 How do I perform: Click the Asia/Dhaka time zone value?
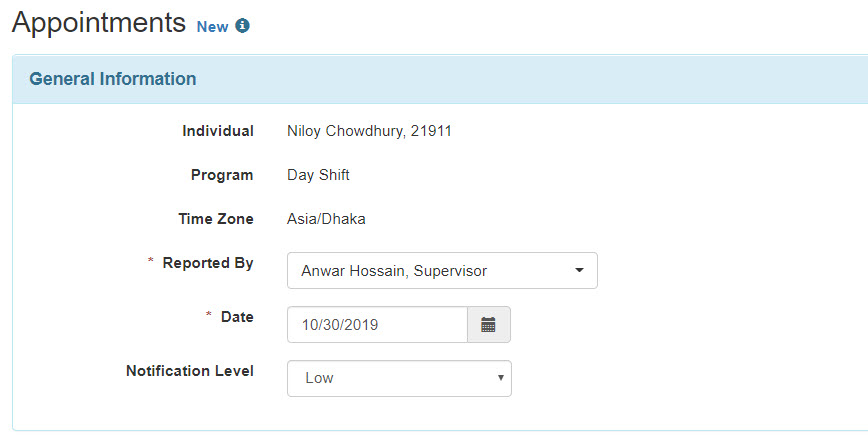tap(326, 219)
